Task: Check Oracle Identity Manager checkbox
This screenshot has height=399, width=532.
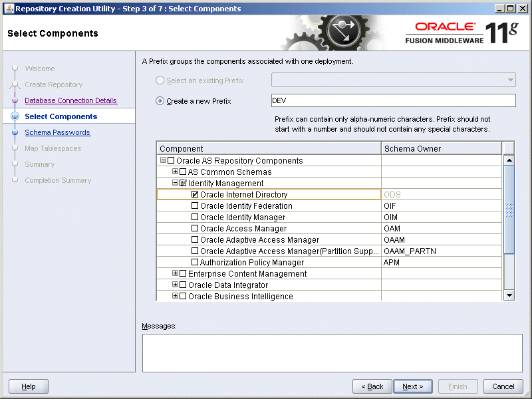Action: click(x=195, y=217)
